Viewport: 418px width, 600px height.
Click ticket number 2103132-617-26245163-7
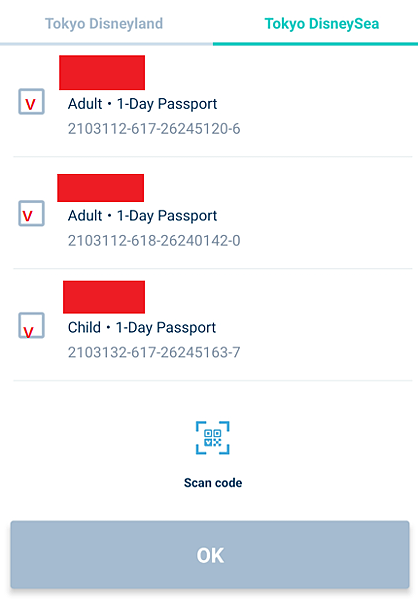[x=154, y=352]
